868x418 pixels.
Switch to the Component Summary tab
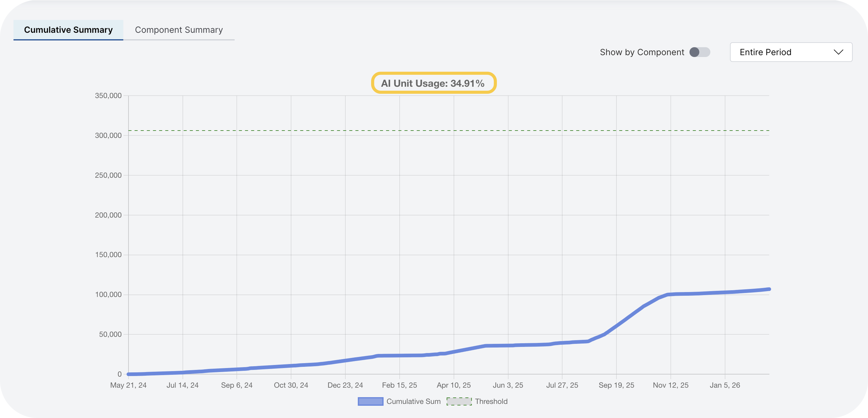click(178, 30)
